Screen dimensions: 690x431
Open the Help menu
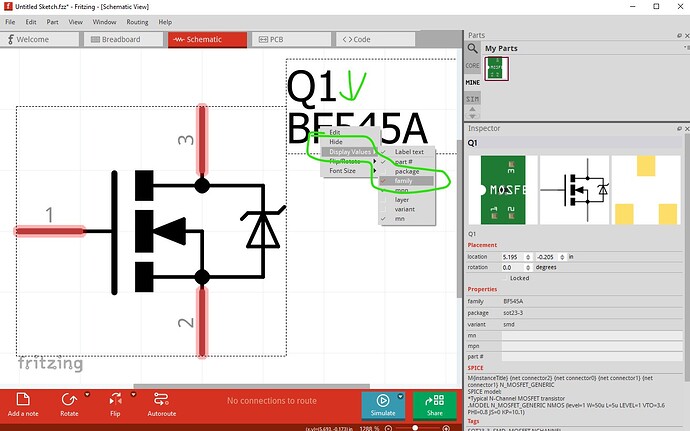165,22
